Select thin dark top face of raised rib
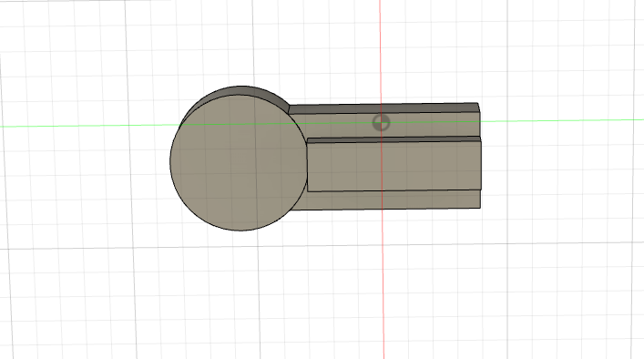Image resolution: width=644 pixels, height=359 pixels. click(x=394, y=140)
